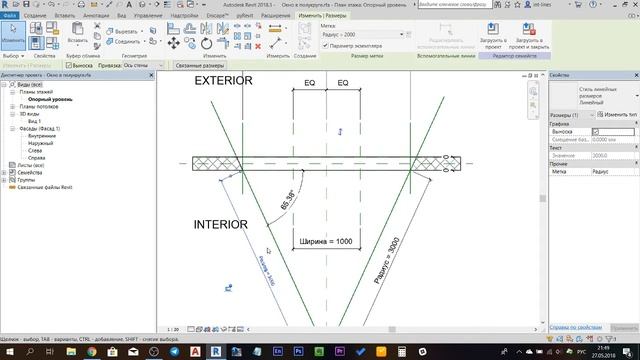The image size is (640, 360).
Task: Expand the Планы потолков tree node
Action: point(13,107)
